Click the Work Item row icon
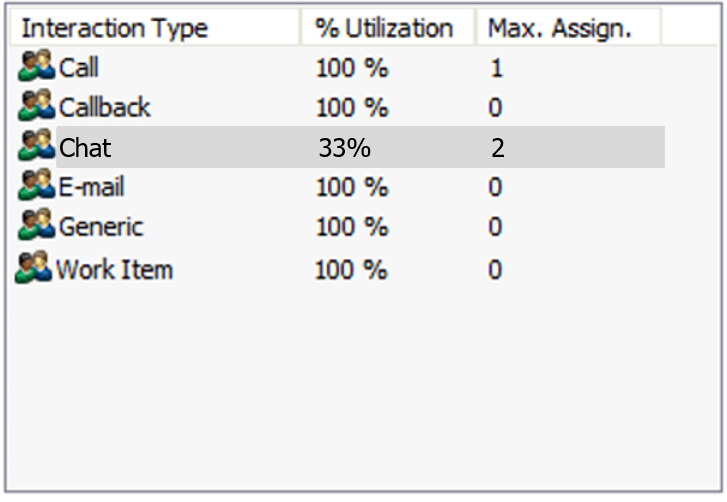Viewport: 727px width, 502px height. 33,268
